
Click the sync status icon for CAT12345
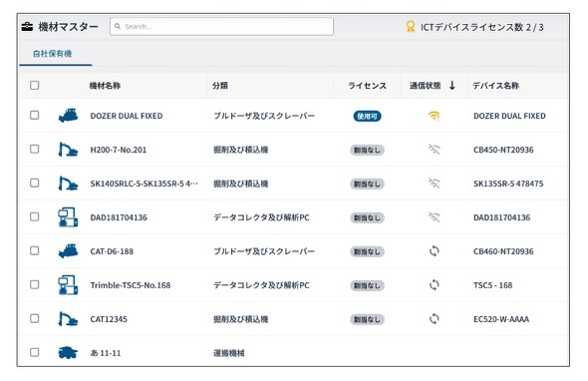pos(434,319)
